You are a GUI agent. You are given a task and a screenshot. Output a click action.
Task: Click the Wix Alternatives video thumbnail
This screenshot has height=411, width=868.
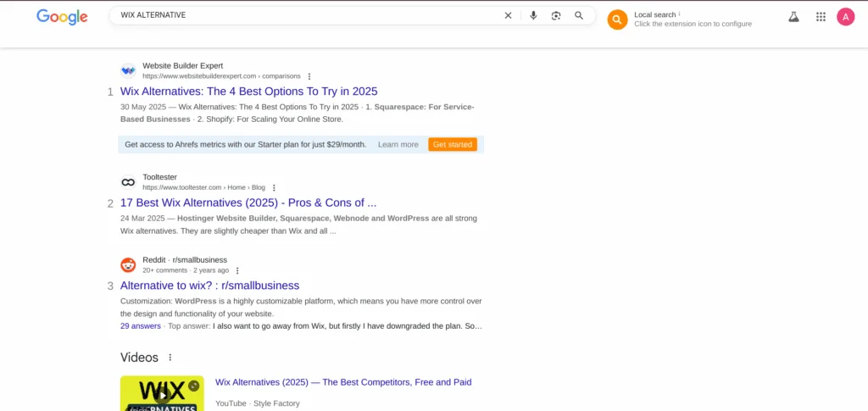(162, 393)
